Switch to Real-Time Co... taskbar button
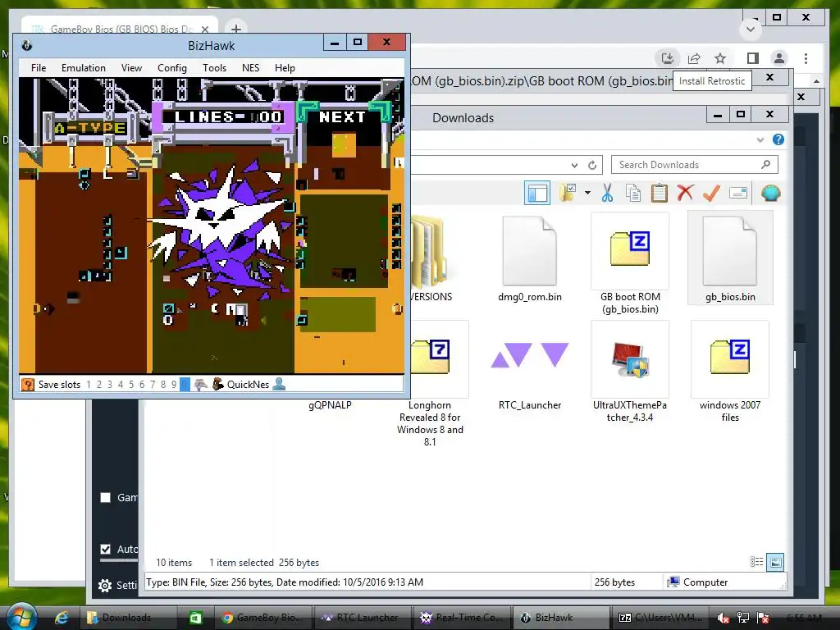 point(463,618)
